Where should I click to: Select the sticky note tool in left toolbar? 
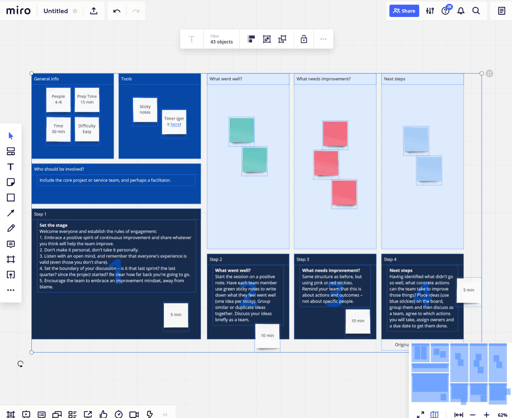coord(11,182)
